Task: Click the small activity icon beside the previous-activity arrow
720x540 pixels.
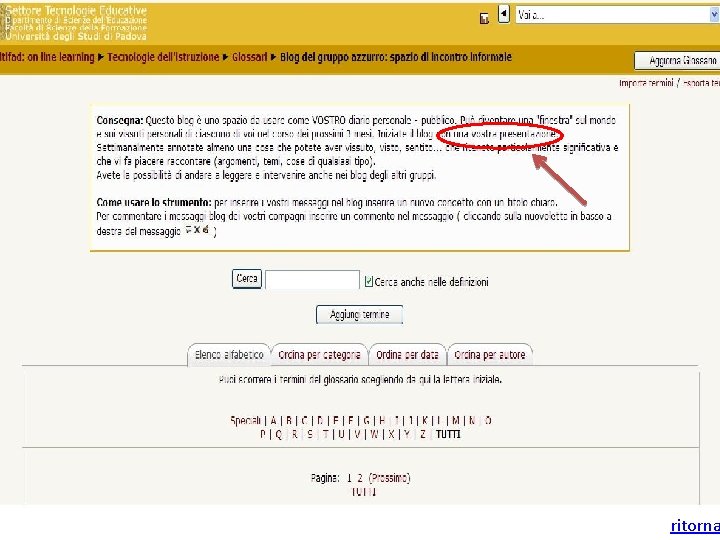Action: tap(484, 18)
